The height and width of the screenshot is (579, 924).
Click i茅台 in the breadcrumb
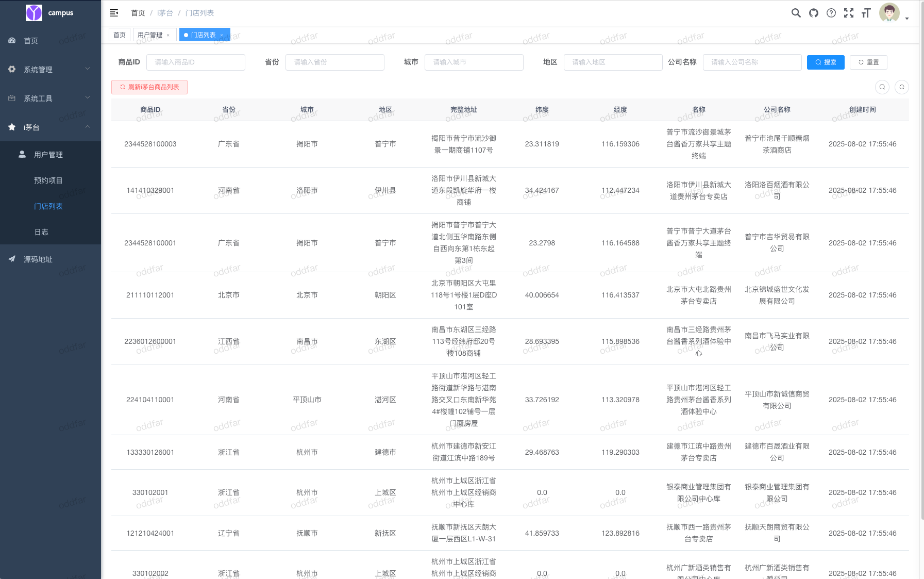[165, 13]
